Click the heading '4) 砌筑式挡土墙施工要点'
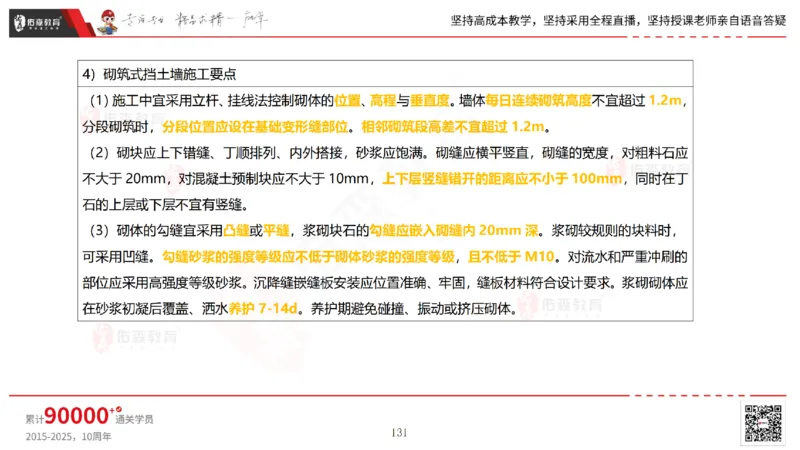The height and width of the screenshot is (450, 800). [x=159, y=74]
